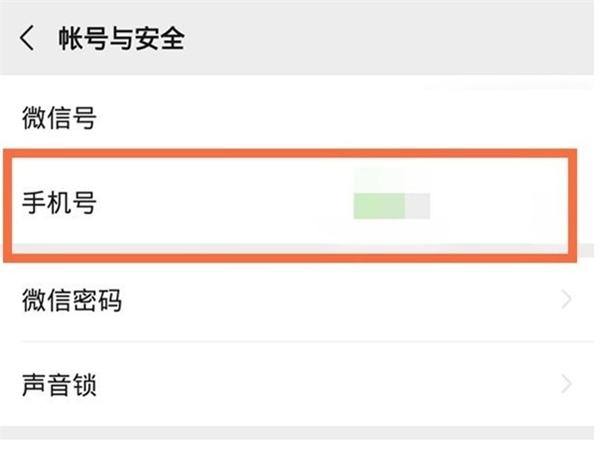Click the 帐号与安全 page title
This screenshot has width=600, height=450.
point(123,39)
